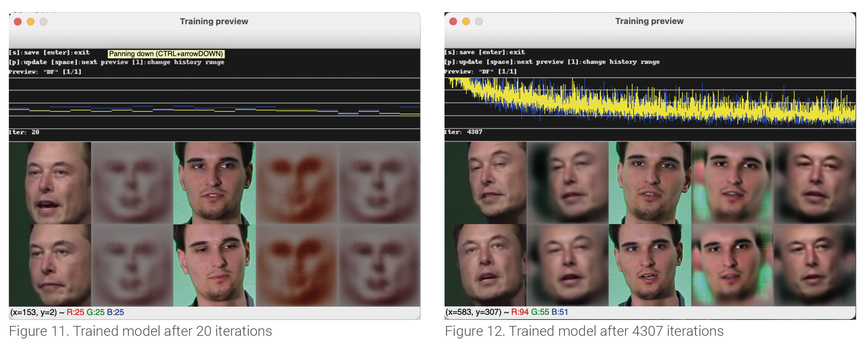This screenshot has height=347, width=868.
Task: Click the 'Figure 12. Trained model after 4307 iterations' caption
Action: (x=584, y=331)
